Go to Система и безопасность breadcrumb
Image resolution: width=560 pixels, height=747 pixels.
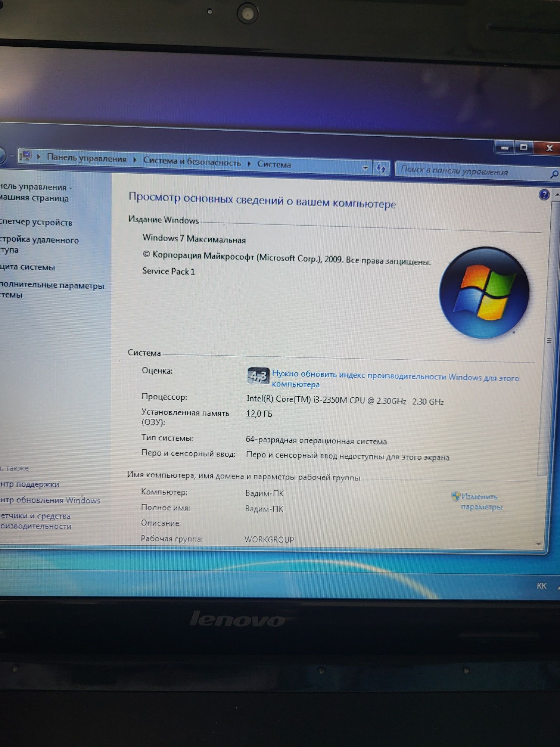tap(192, 161)
